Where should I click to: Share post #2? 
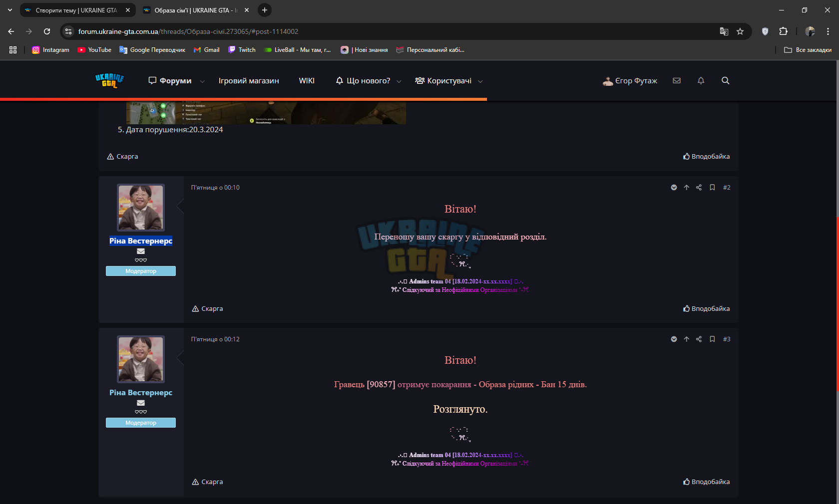pyautogui.click(x=699, y=188)
